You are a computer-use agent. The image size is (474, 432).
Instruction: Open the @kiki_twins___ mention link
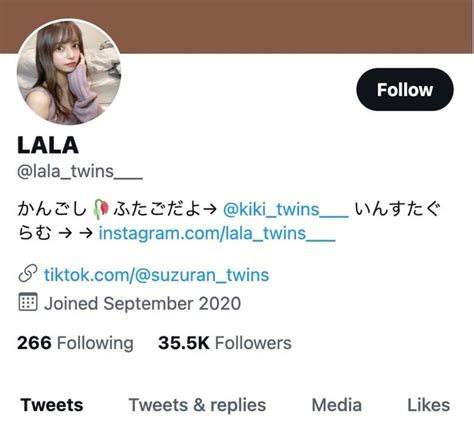tap(286, 210)
